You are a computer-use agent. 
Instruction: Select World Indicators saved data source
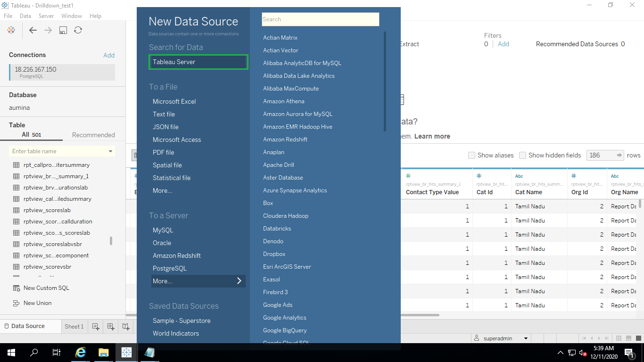pyautogui.click(x=176, y=333)
